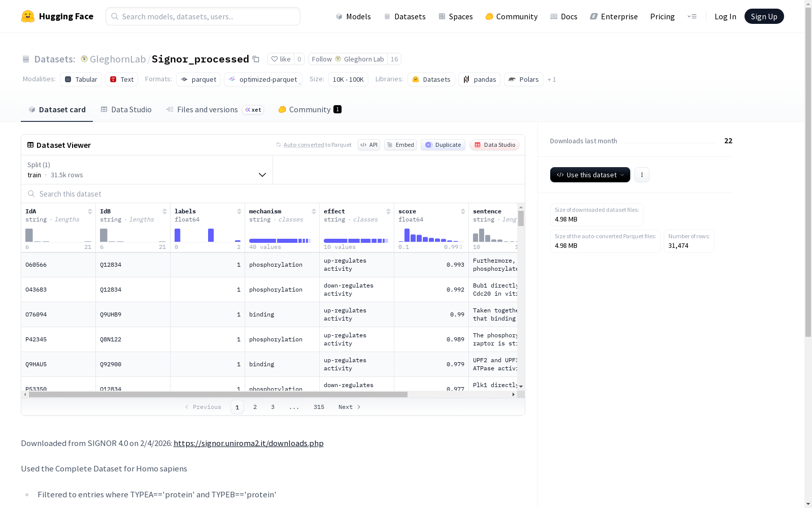812x508 pixels.
Task: Select the parquet format tag
Action: (x=198, y=79)
